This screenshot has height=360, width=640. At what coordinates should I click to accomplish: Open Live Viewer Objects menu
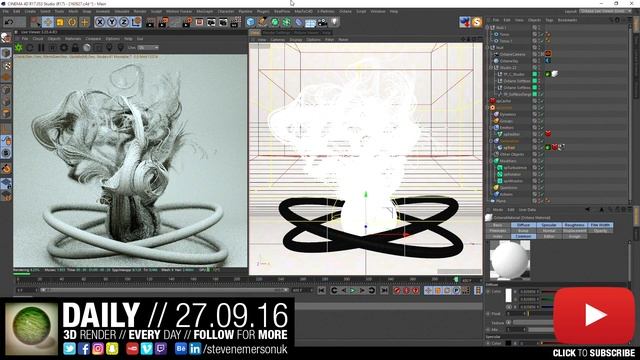(x=54, y=39)
